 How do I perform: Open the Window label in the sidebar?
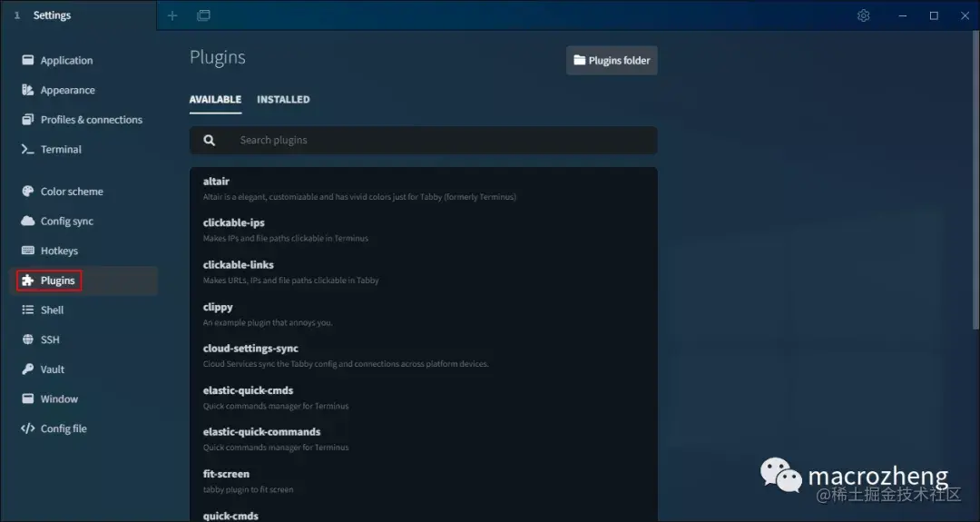[x=59, y=399]
